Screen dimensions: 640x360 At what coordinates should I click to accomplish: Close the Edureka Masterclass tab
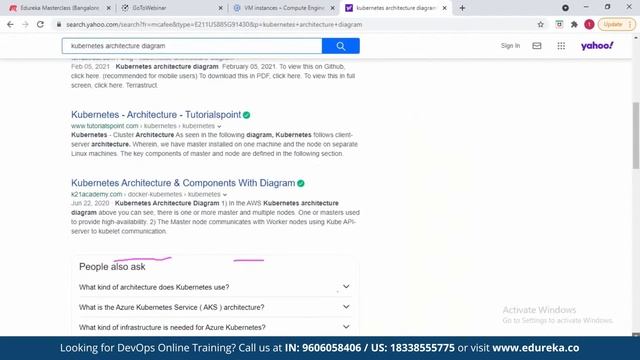109,8
